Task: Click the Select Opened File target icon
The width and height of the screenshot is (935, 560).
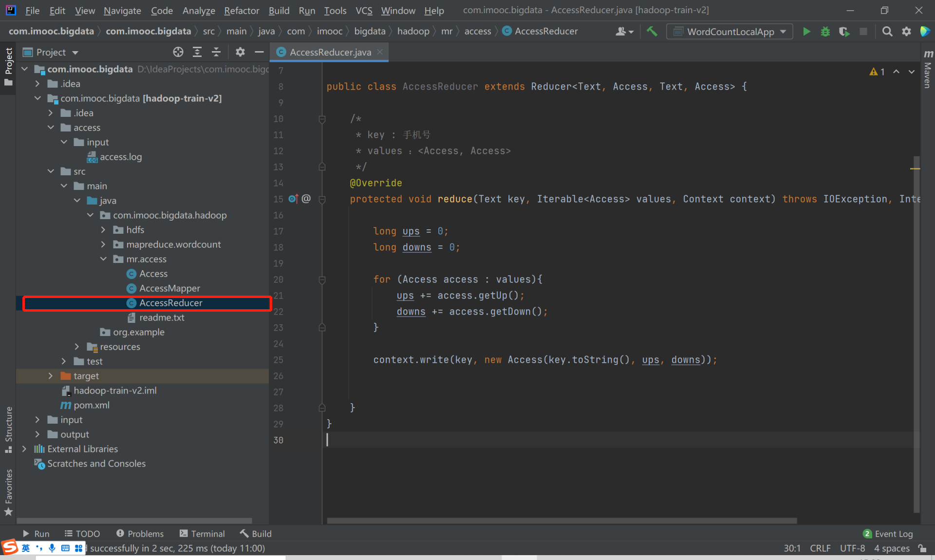Action: pos(178,52)
